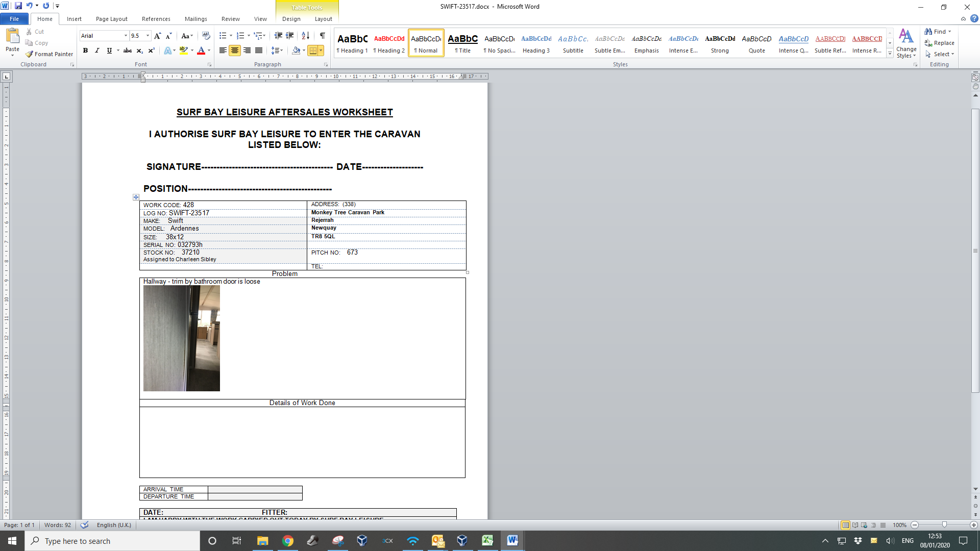Image resolution: width=980 pixels, height=551 pixels.
Task: Click the Clear Formatting icon
Action: click(206, 36)
